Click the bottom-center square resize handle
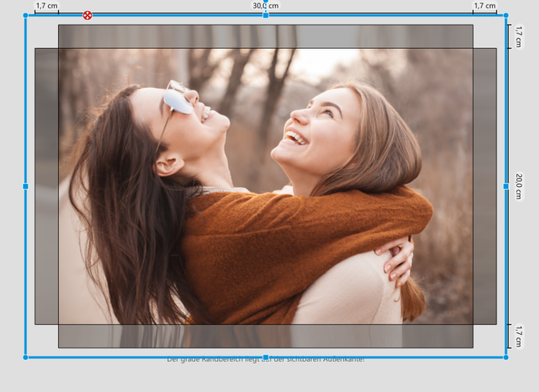 265,357
